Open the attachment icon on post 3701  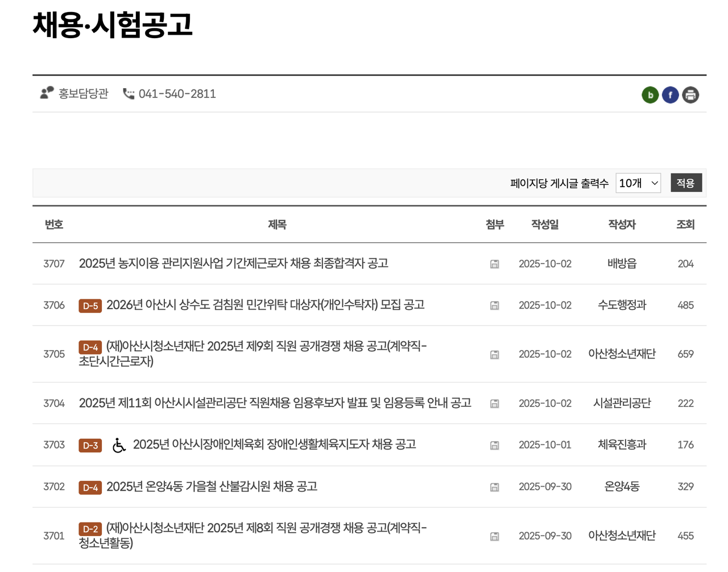pos(494,535)
